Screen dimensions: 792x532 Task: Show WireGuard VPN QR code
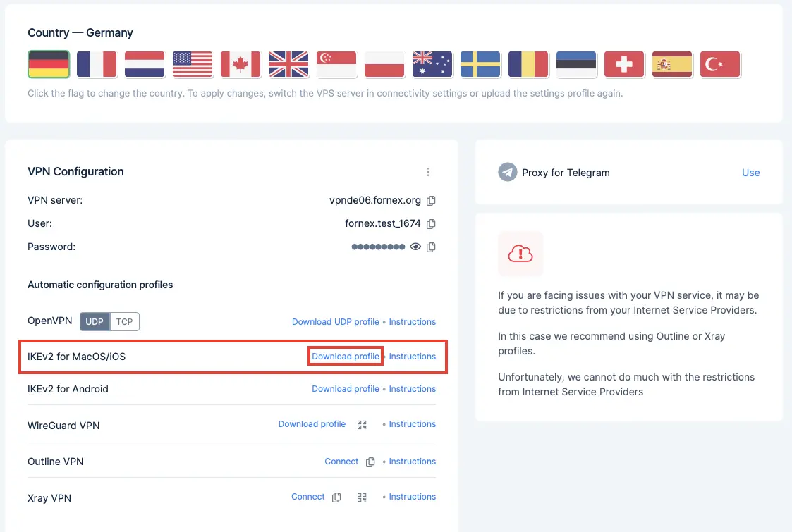click(362, 424)
